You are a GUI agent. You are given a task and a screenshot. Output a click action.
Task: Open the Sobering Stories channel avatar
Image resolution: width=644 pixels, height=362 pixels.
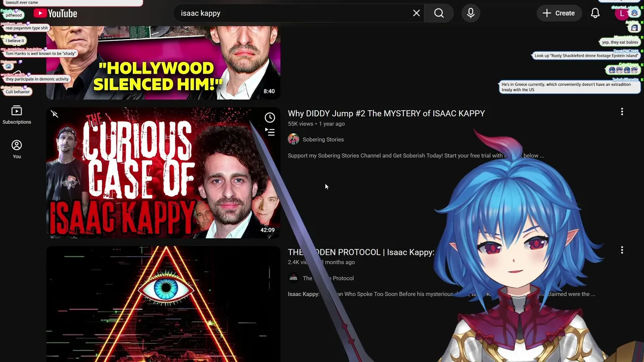point(293,139)
